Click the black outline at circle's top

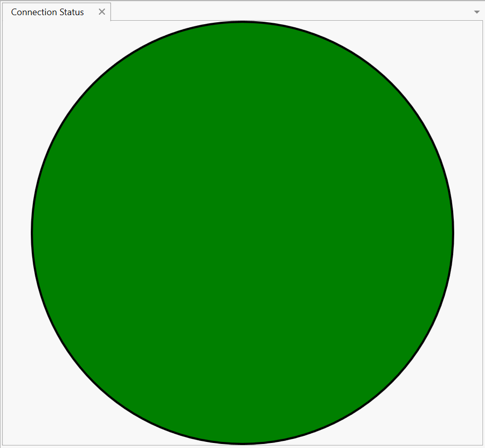pos(242,22)
